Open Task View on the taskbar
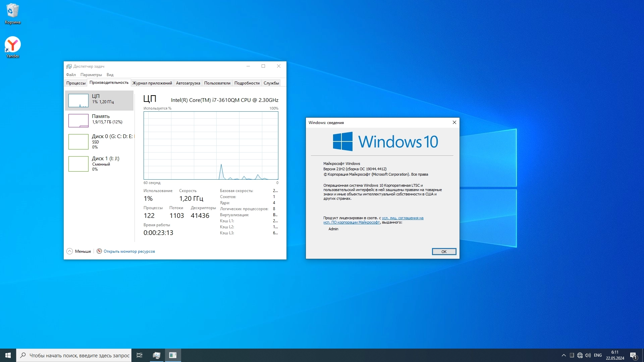The image size is (644, 362). (x=140, y=355)
